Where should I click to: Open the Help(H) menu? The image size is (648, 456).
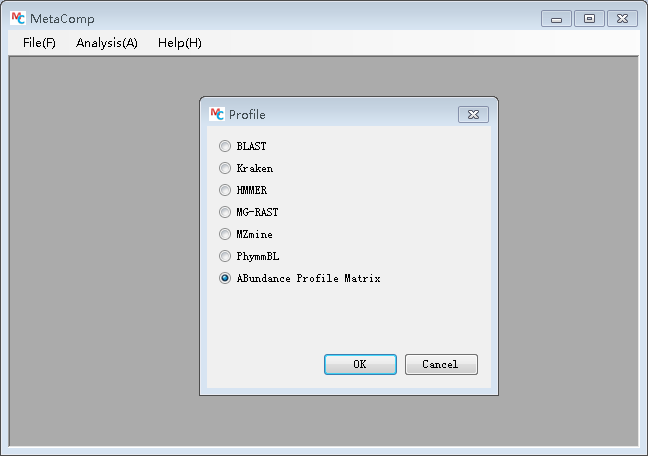pos(180,43)
